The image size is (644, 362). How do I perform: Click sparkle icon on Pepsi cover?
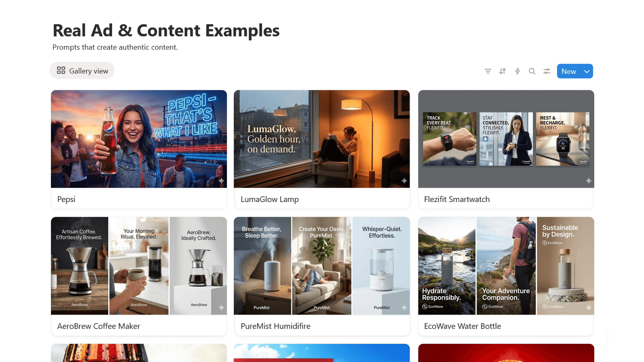[221, 180]
